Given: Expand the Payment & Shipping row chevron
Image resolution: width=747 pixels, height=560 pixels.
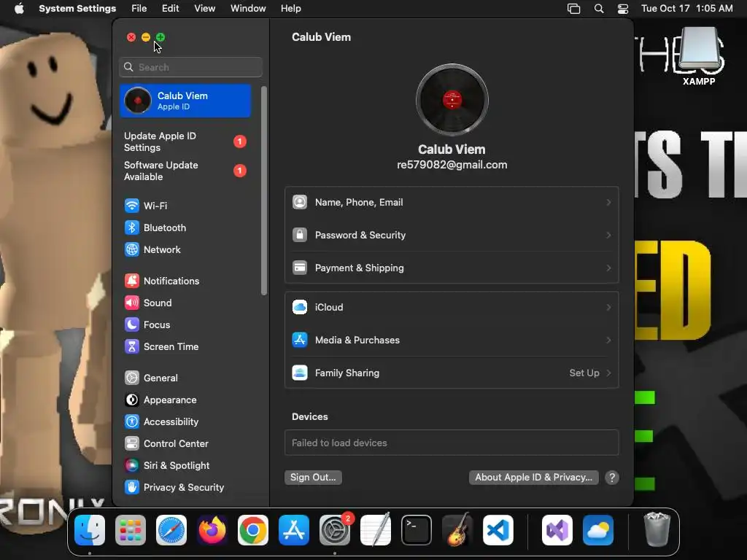Looking at the screenshot, I should [608, 268].
